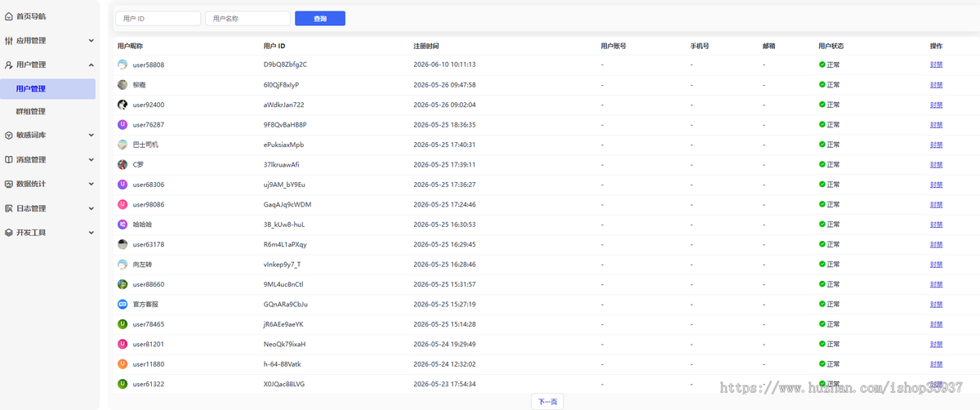The width and height of the screenshot is (980, 410).
Task: Click green avatar of user78465
Action: tap(122, 324)
